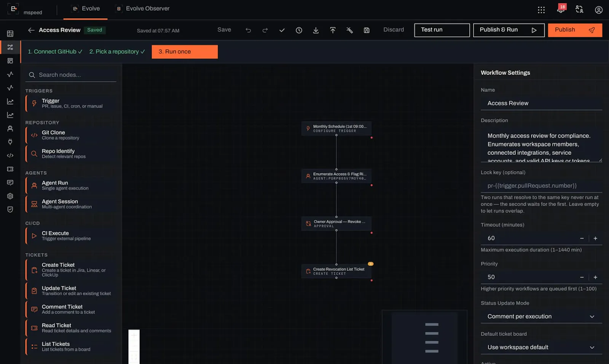Switch to the Evolve Observer tab

point(143,8)
